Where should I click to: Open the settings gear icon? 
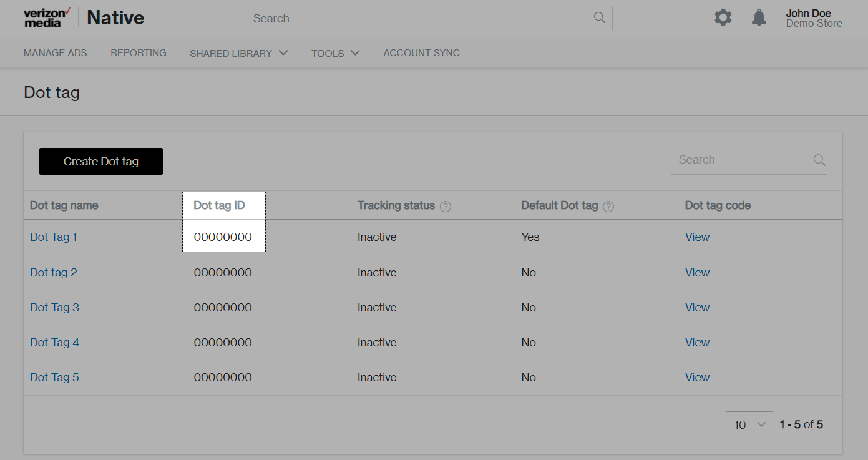point(723,18)
